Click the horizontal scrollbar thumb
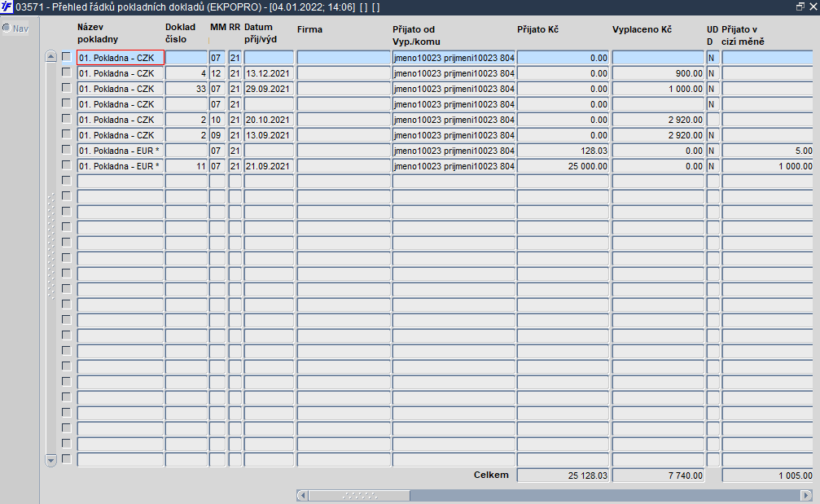 (x=359, y=495)
